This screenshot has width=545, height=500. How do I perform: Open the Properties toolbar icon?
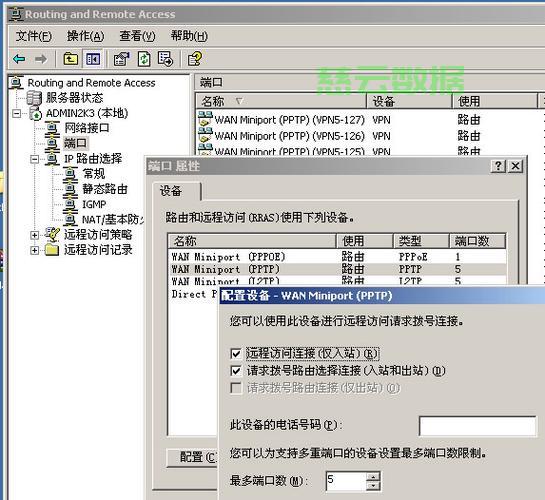point(122,59)
